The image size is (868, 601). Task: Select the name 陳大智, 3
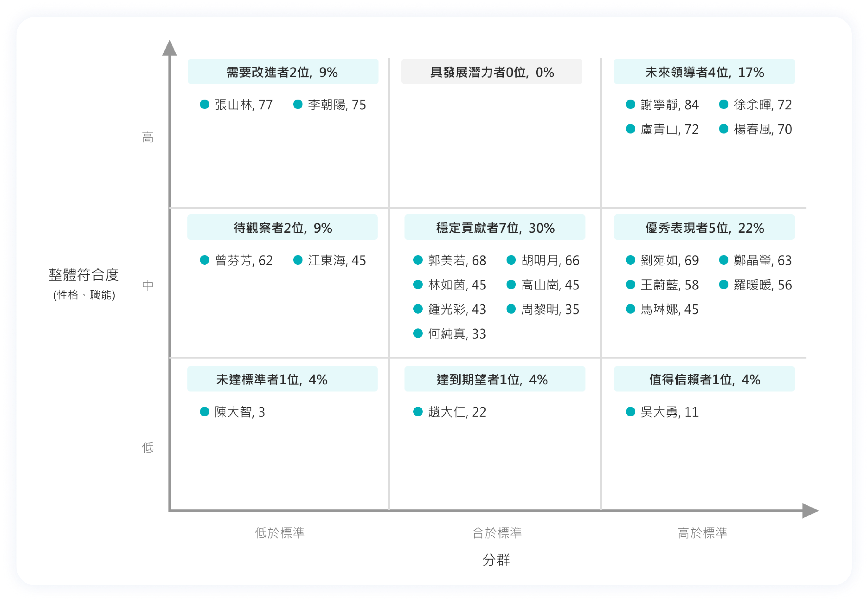click(x=240, y=412)
